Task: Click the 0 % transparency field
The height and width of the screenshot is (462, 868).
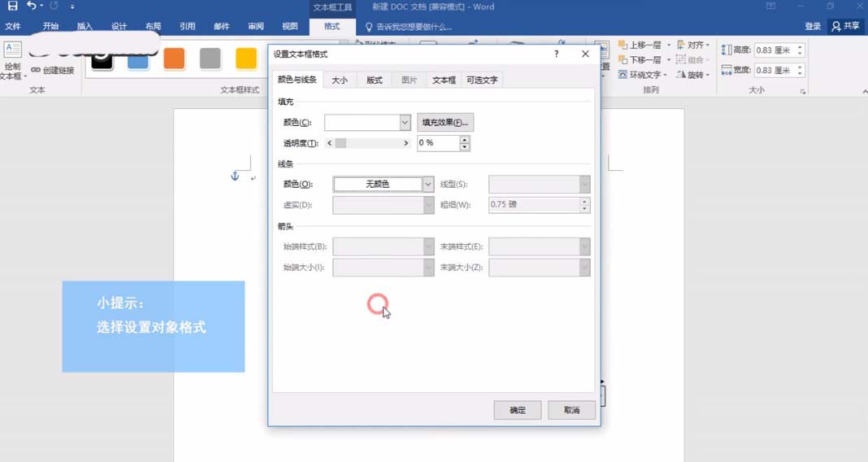Action: [x=438, y=143]
